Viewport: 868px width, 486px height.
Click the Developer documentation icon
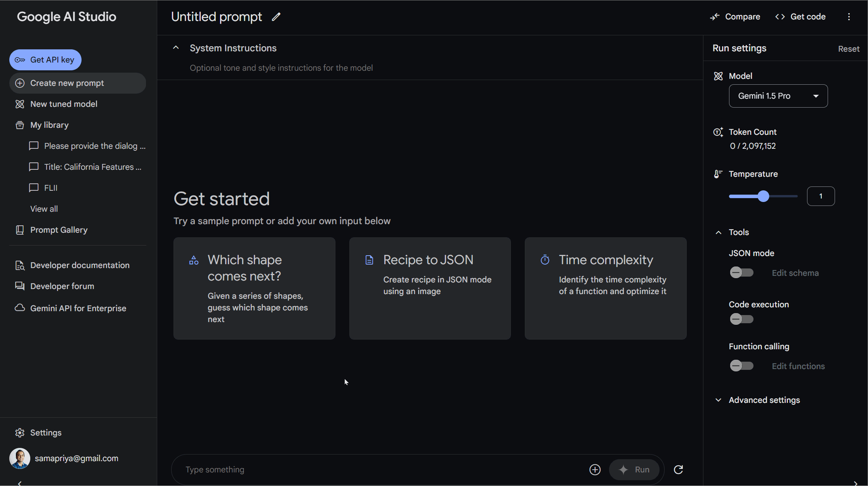click(x=20, y=265)
